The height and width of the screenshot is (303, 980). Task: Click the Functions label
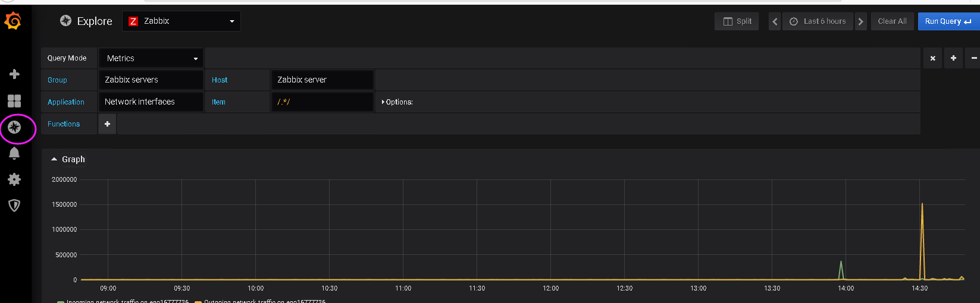tap(64, 124)
